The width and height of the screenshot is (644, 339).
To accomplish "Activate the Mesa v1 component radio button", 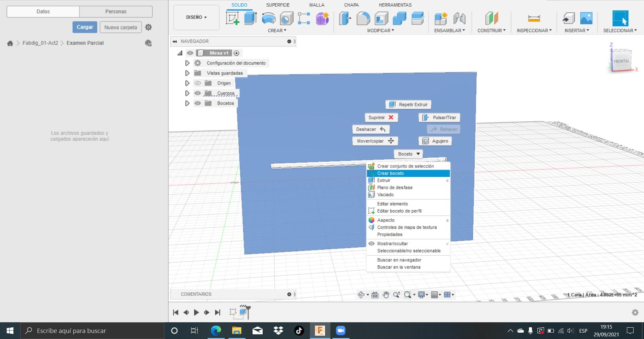I will click(x=236, y=53).
